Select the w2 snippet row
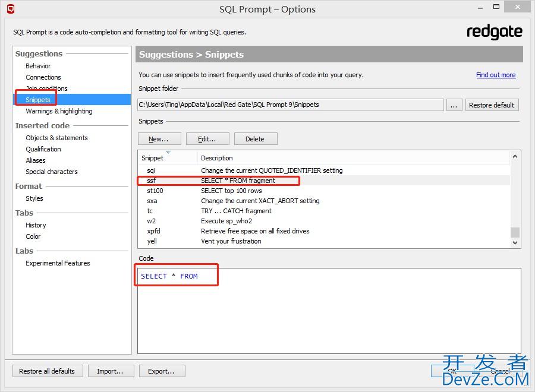 click(x=324, y=221)
